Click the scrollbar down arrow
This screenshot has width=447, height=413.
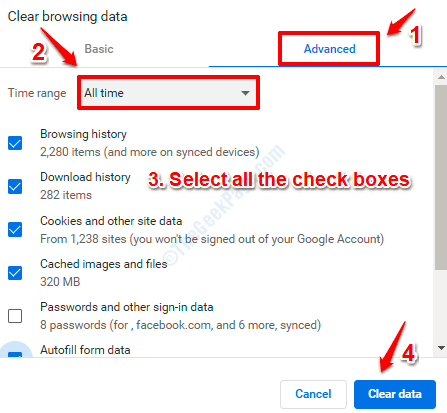(x=441, y=348)
